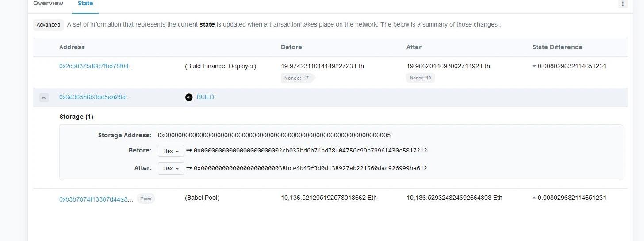Click the Storage Address hex value
Viewport: 644px width, 241px height.
click(x=274, y=135)
